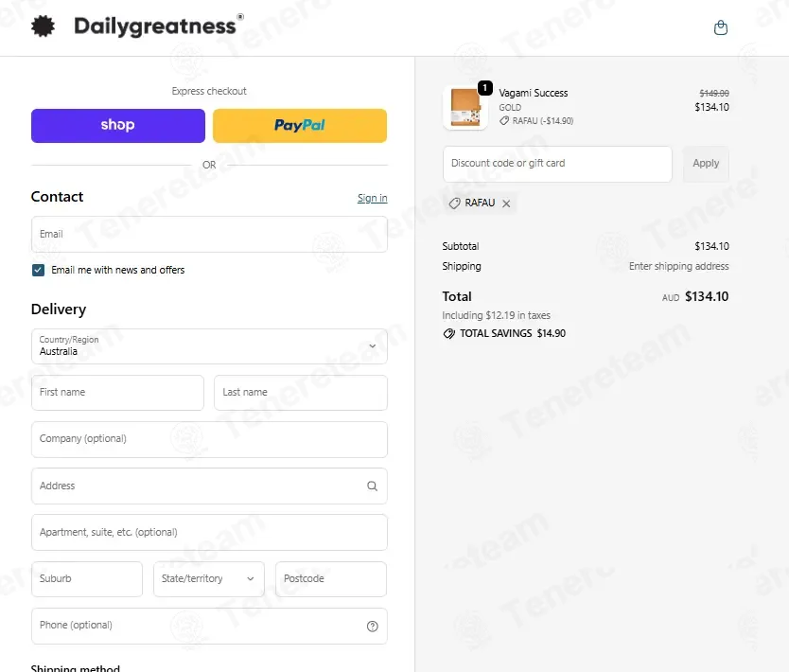Open the phone field help icon
789x672 pixels.
[x=373, y=627]
